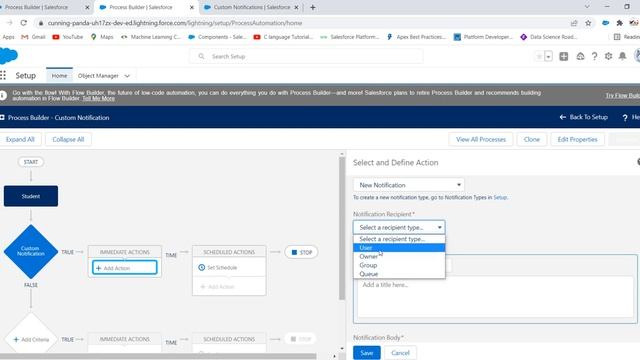The width and height of the screenshot is (640, 360).
Task: Save the notification action
Action: click(367, 353)
